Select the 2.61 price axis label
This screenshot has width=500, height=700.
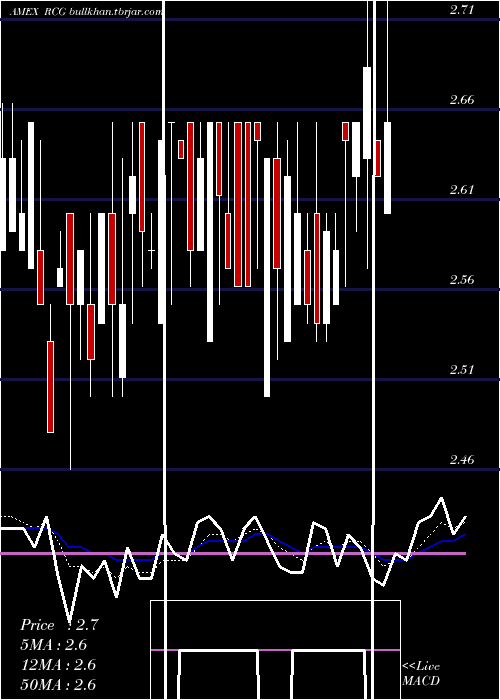click(462, 190)
